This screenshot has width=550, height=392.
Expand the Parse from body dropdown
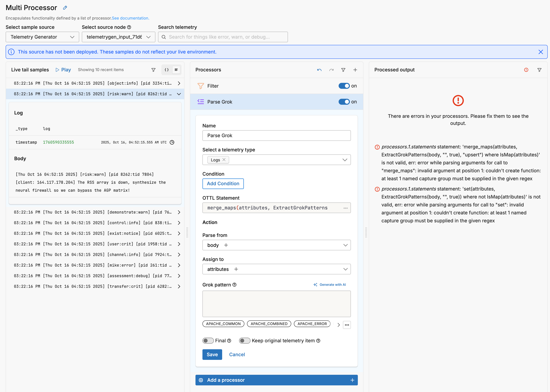(276, 245)
